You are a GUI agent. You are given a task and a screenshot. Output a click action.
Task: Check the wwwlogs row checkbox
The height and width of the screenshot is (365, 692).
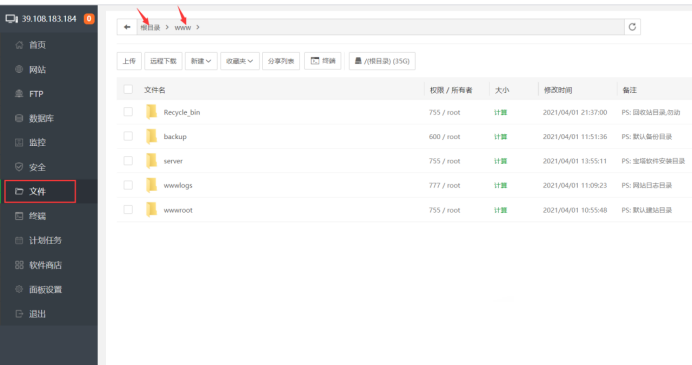point(128,185)
